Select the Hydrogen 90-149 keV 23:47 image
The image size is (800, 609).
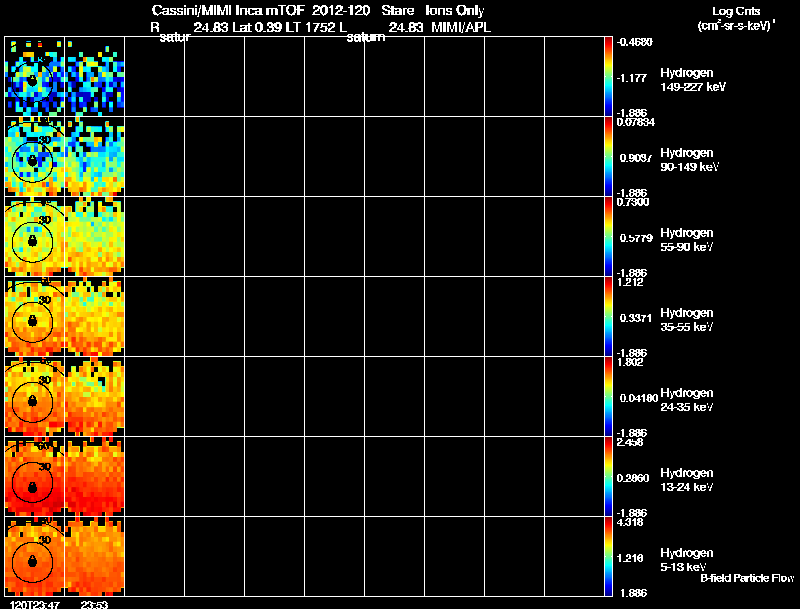(x=35, y=157)
